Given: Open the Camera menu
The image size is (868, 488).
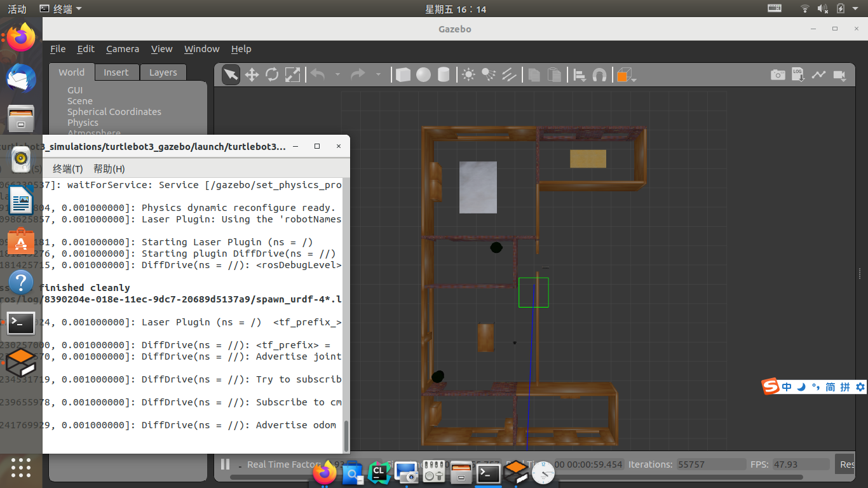Looking at the screenshot, I should coord(122,49).
